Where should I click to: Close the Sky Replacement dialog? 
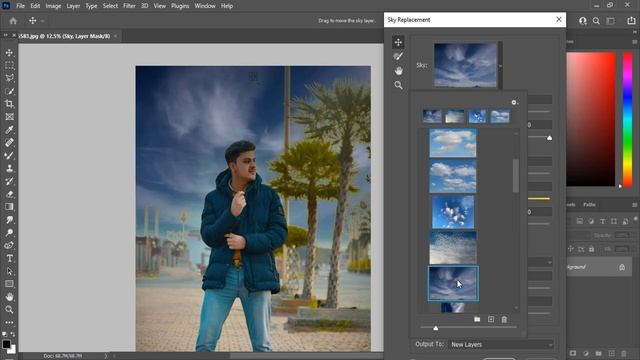pyautogui.click(x=559, y=19)
